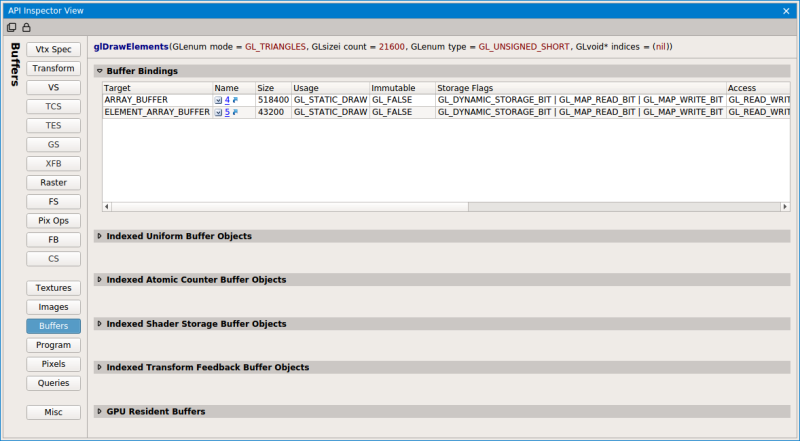Viewport: 800px width, 441px height.
Task: Show the Misc view
Action: (x=54, y=412)
